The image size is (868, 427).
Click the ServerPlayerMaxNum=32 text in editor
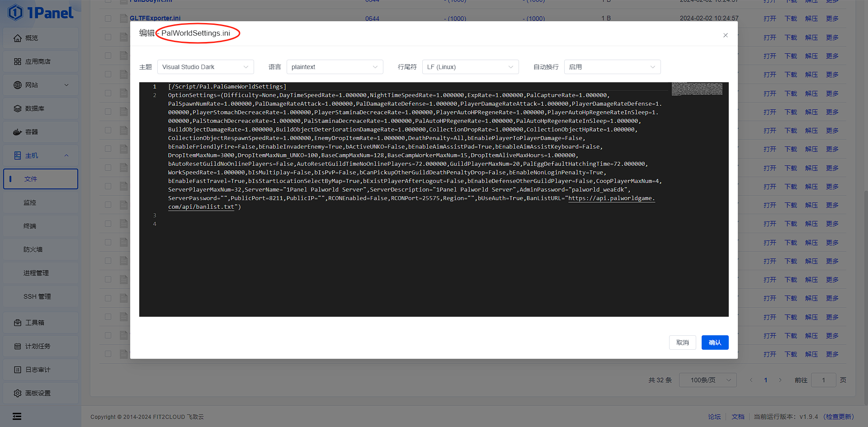205,190
